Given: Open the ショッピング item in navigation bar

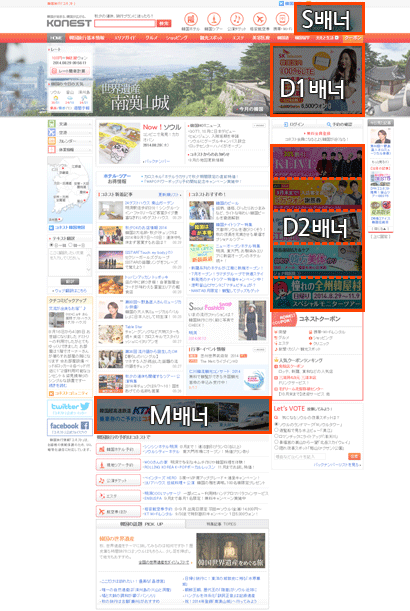Looking at the screenshot, I should point(177,38).
